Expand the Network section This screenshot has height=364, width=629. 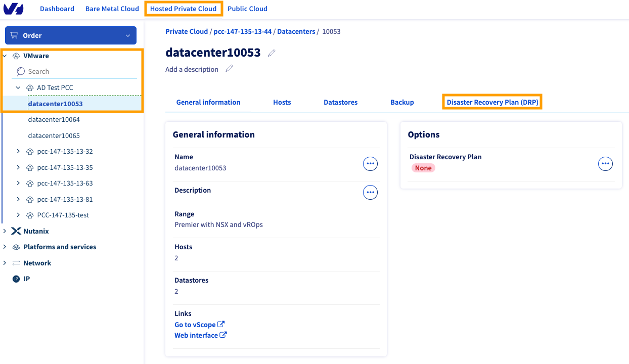point(5,263)
